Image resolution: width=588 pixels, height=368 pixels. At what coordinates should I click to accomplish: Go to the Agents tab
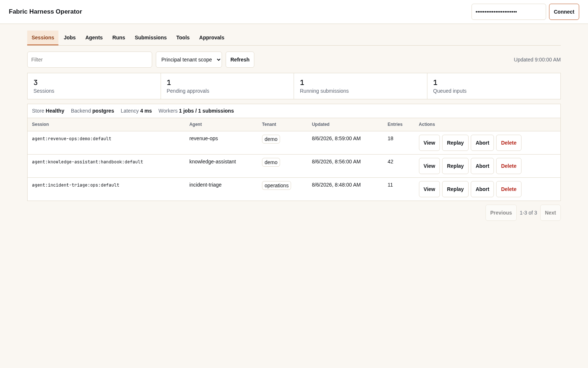point(94,38)
